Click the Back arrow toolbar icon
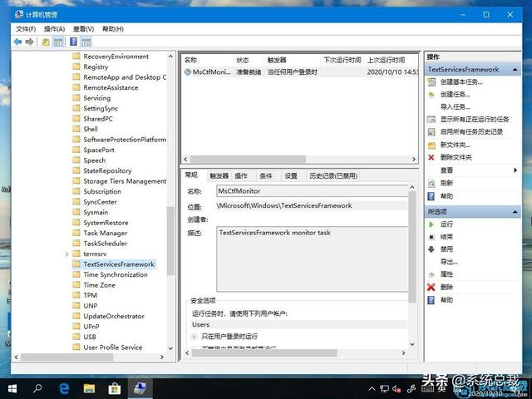 tap(17, 42)
